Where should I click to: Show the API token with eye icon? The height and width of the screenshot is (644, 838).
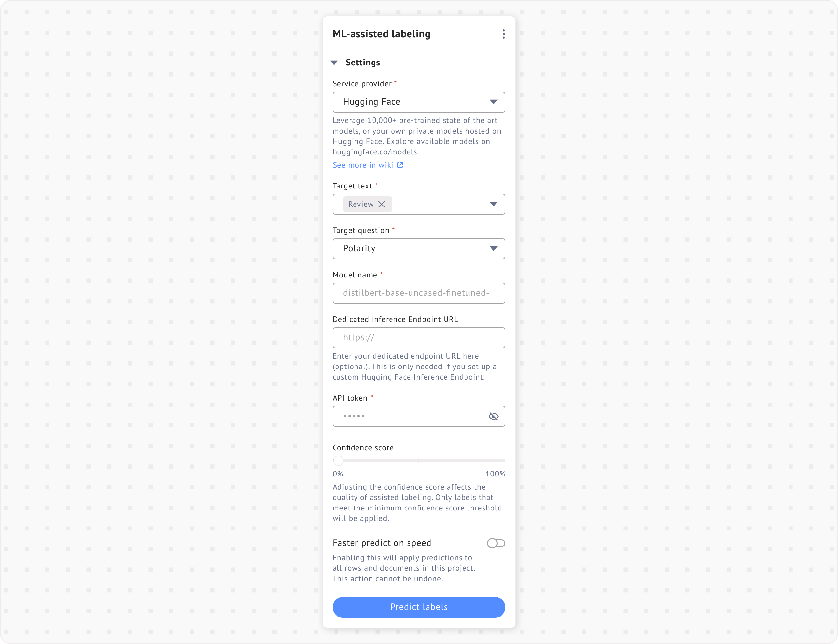click(493, 416)
